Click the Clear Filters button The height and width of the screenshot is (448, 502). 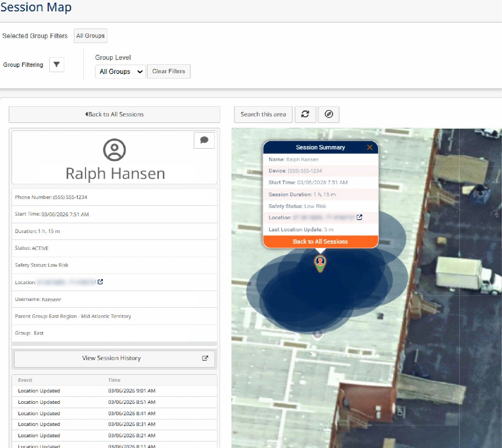169,71
